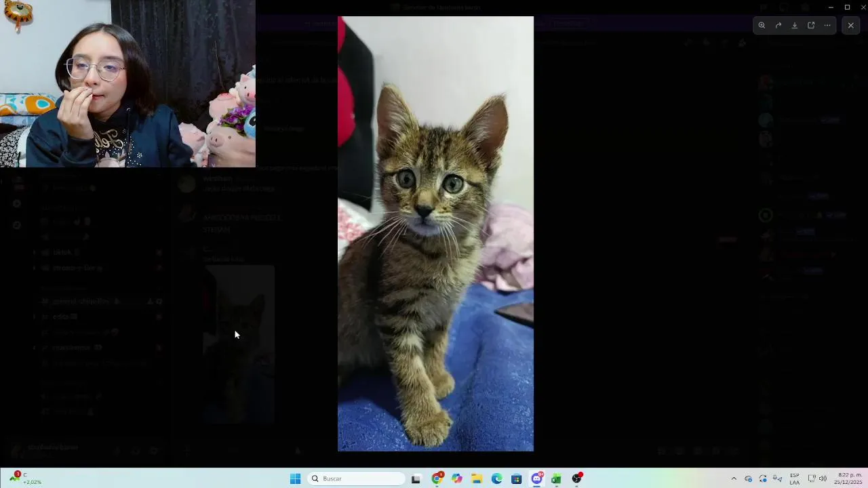868x488 pixels.
Task: Switch to Discord taskbar icon
Action: (x=536, y=479)
